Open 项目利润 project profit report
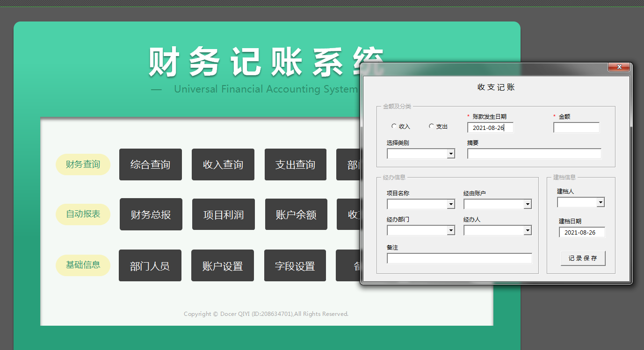This screenshot has width=644, height=350. 223,214
